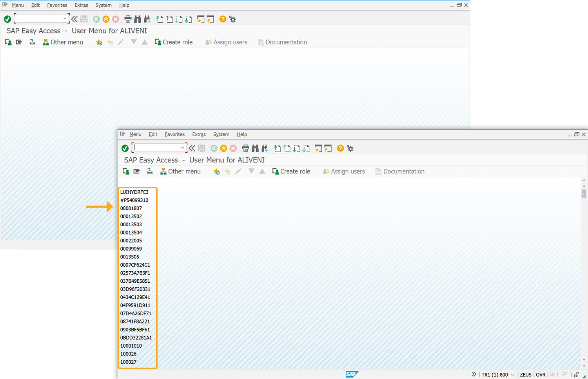Screen dimensions: 588x379
Task: Click Generate Shortcut icon in front window
Action: pyautogui.click(x=328, y=148)
